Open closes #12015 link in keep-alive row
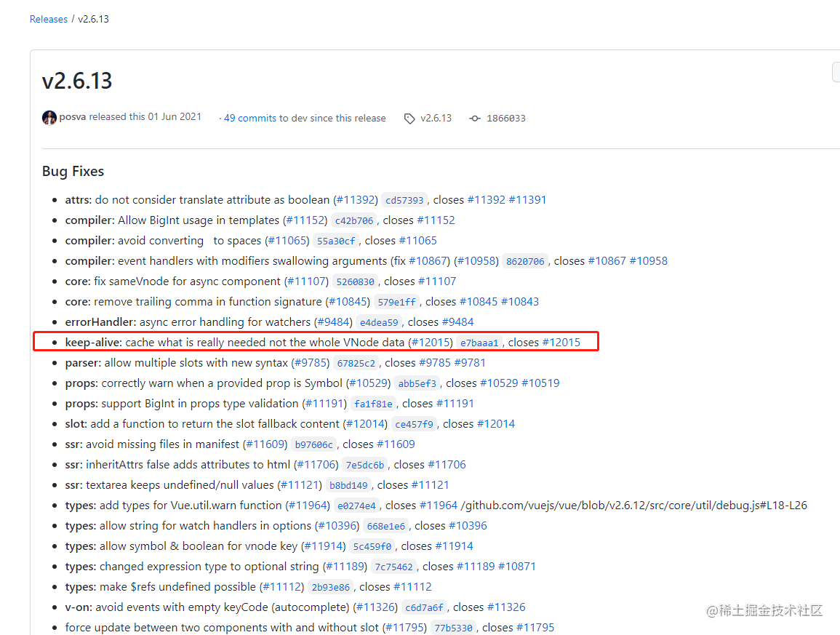 [x=561, y=343]
